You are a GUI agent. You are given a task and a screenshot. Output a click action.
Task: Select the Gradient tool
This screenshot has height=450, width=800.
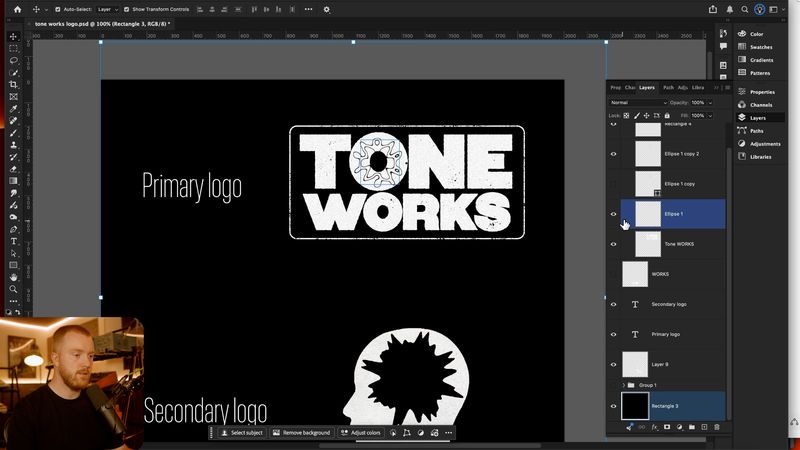14,181
